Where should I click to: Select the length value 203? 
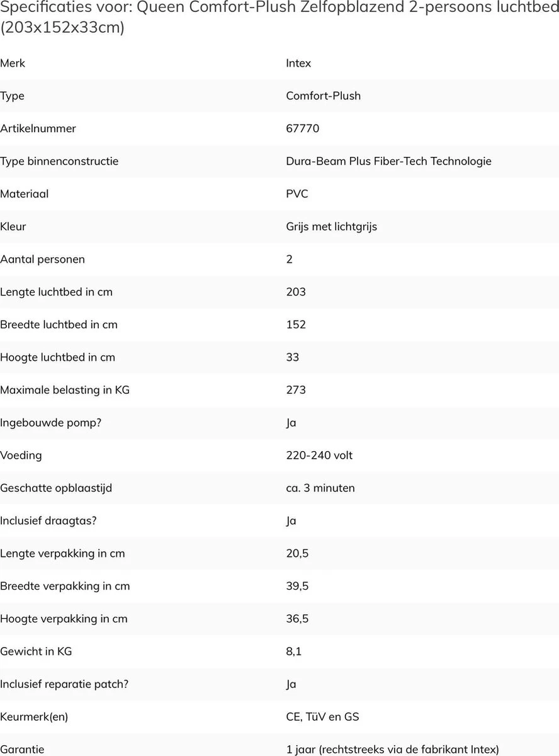(295, 292)
